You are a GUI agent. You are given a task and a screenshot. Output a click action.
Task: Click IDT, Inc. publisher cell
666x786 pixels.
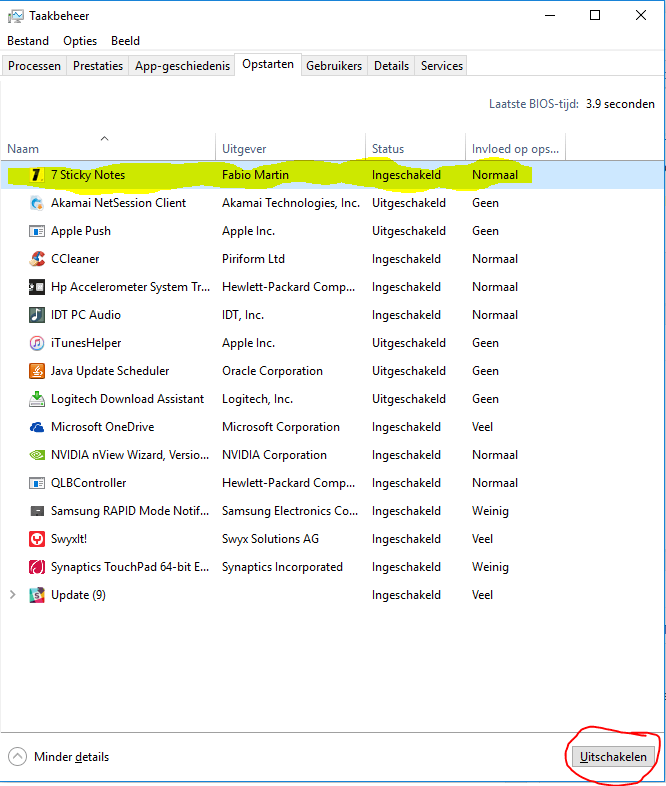click(243, 315)
